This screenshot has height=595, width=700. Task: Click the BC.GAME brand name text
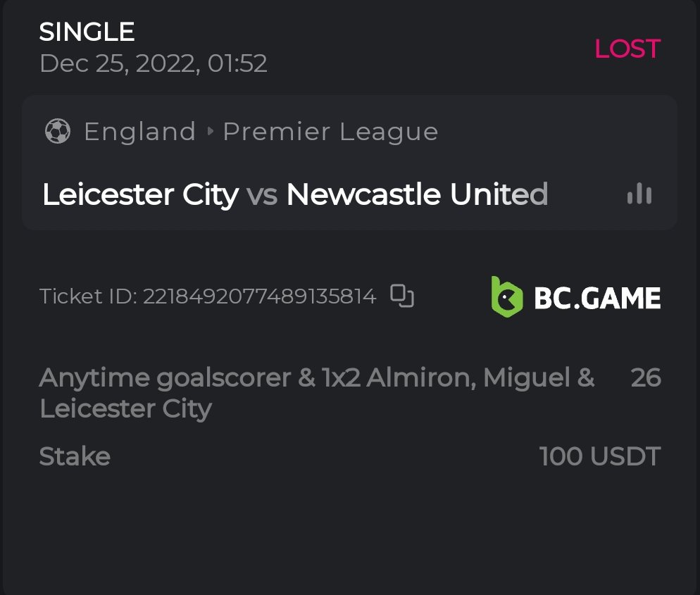[597, 298]
